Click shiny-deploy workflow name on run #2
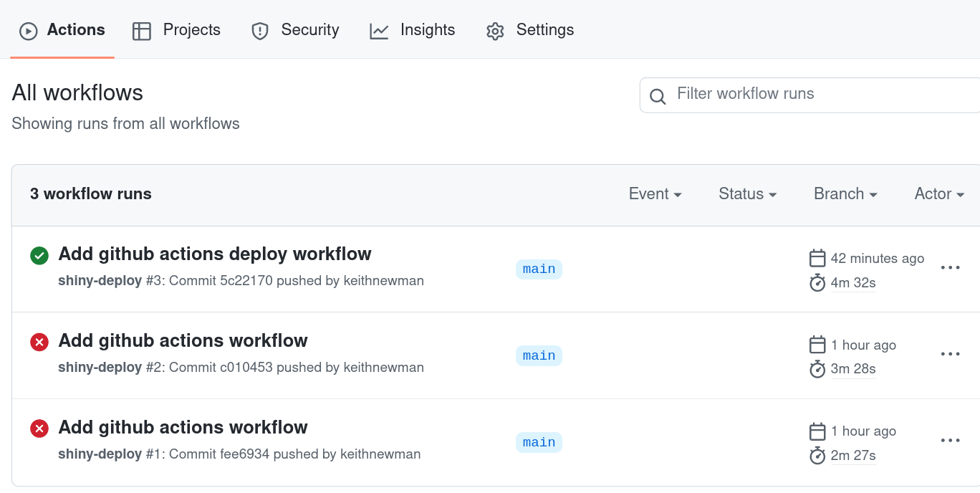This screenshot has height=493, width=980. (x=100, y=368)
